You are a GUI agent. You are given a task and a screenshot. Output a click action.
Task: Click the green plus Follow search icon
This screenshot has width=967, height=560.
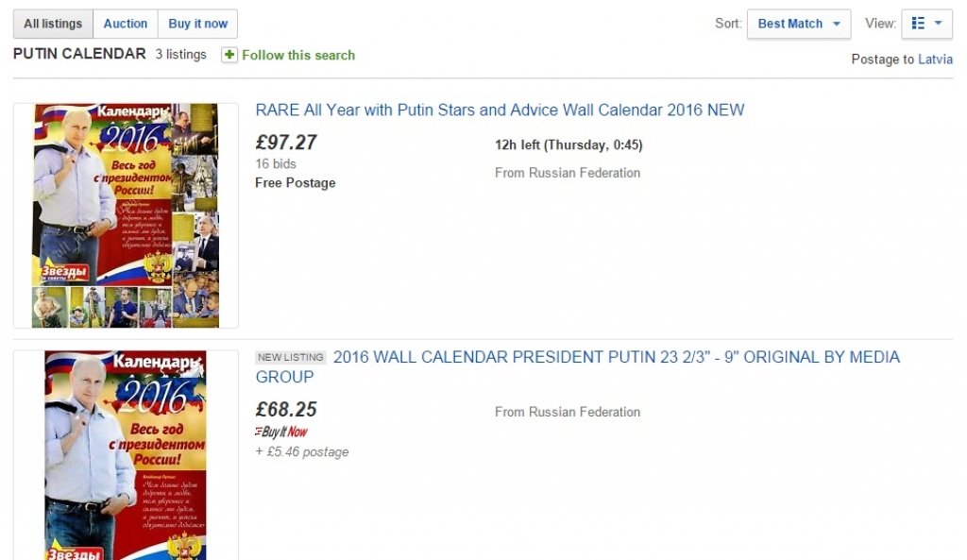tap(229, 55)
